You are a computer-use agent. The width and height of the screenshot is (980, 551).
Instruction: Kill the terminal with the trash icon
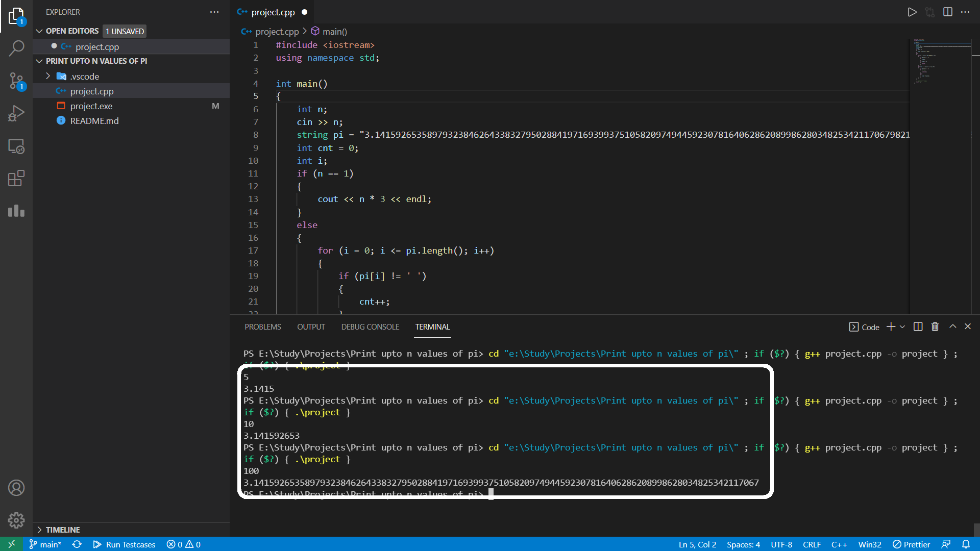[935, 327]
